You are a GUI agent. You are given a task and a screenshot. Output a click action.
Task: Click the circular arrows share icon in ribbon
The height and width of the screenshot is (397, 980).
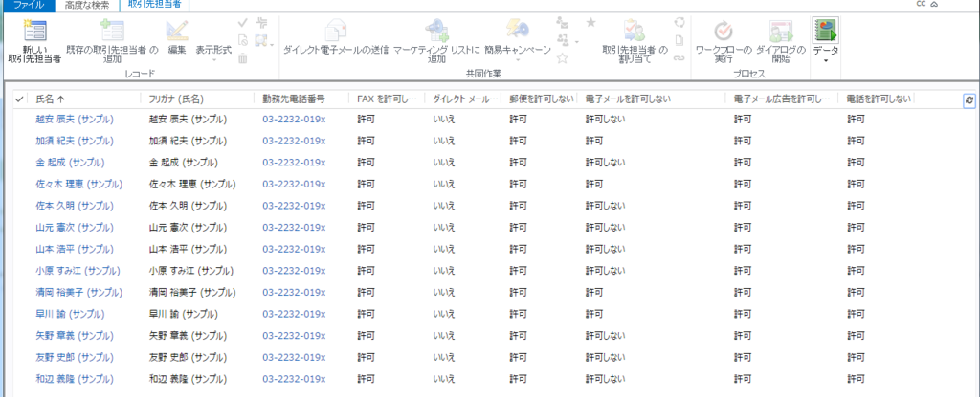pyautogui.click(x=679, y=24)
